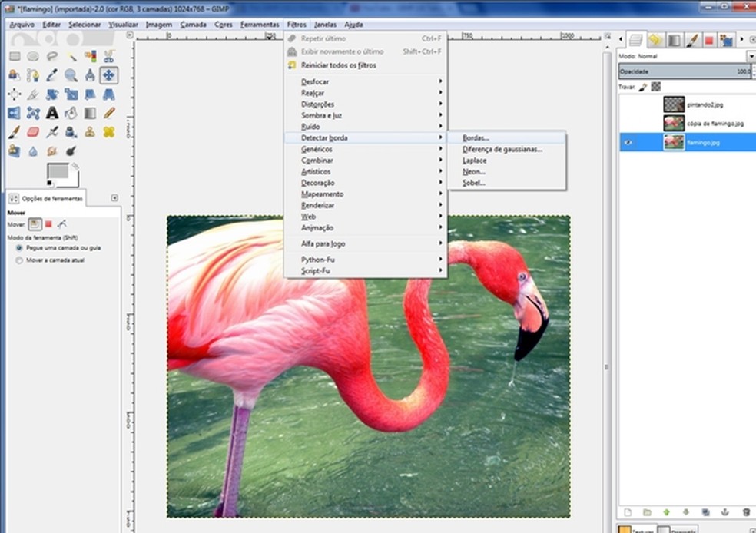Image resolution: width=756 pixels, height=533 pixels.
Task: Select 'Mover a camada atual' radio option
Action: (20, 260)
